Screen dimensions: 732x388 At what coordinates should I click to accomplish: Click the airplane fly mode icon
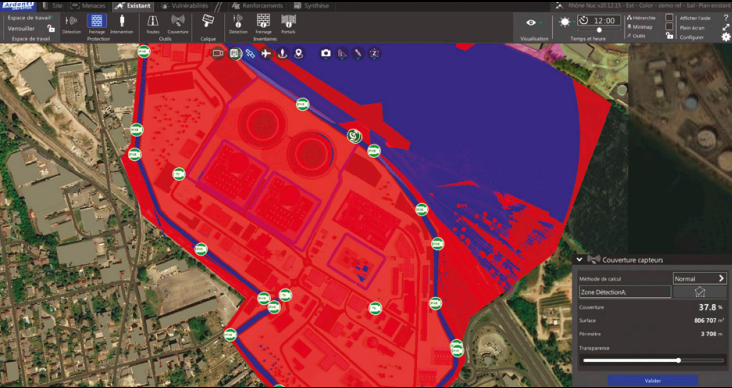(266, 54)
